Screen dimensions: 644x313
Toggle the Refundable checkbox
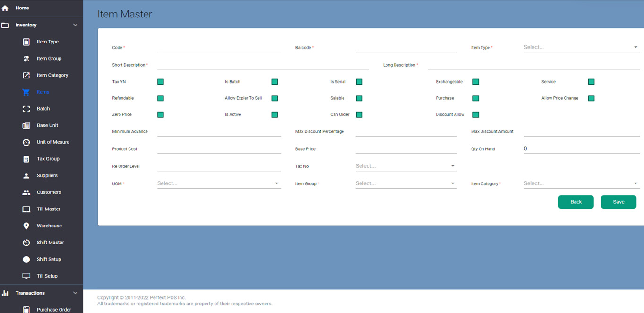point(161,98)
